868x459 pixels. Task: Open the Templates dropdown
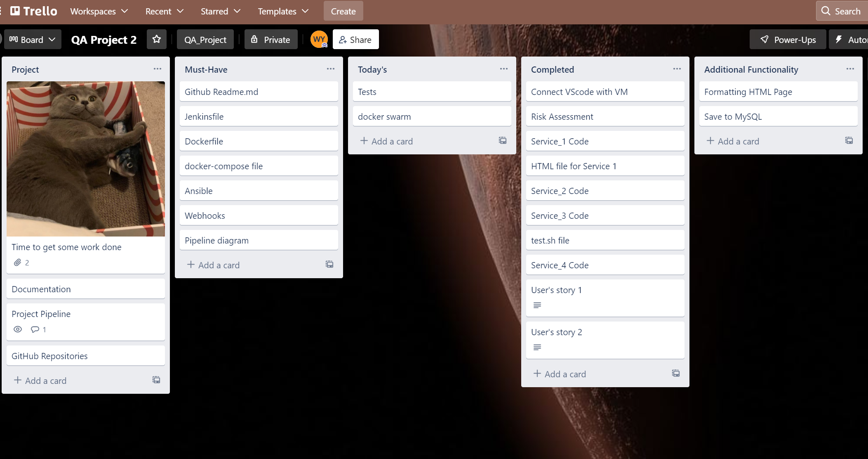coord(283,11)
